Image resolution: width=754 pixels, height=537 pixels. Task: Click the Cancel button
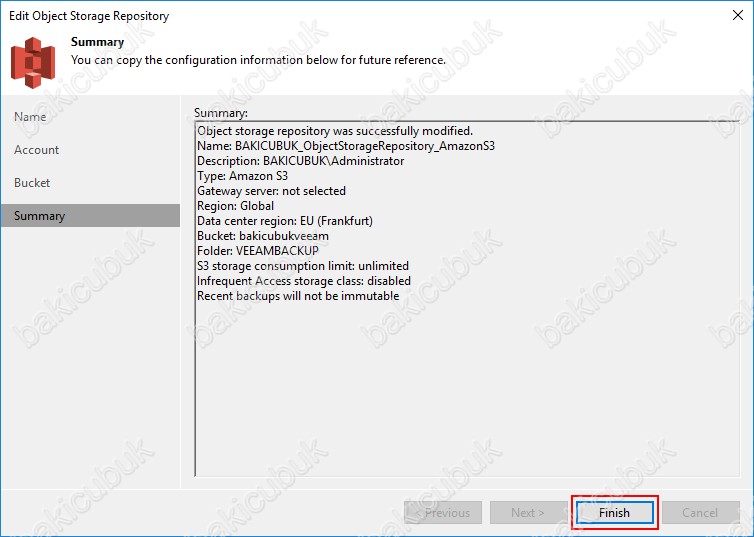pos(700,512)
